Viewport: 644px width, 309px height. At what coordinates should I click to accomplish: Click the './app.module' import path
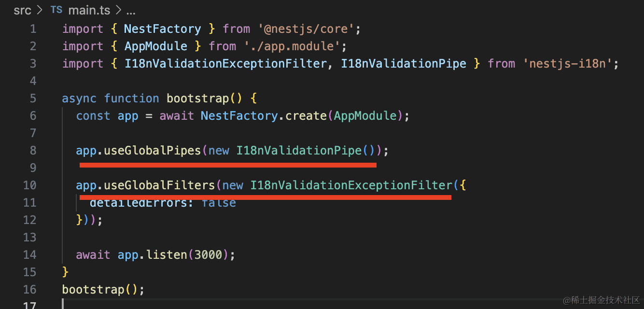pyautogui.click(x=294, y=46)
